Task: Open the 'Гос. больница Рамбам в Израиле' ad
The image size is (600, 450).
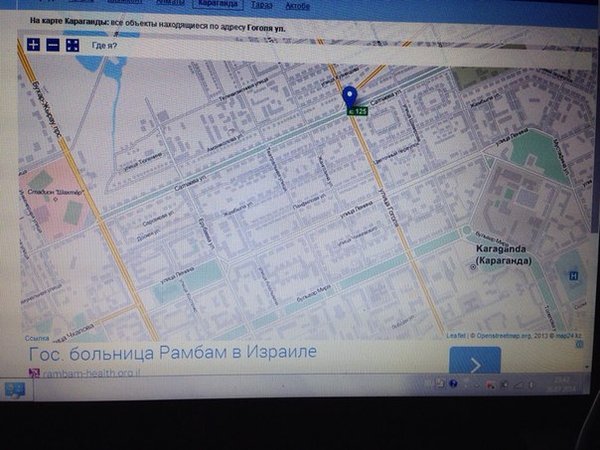Action: tap(174, 353)
